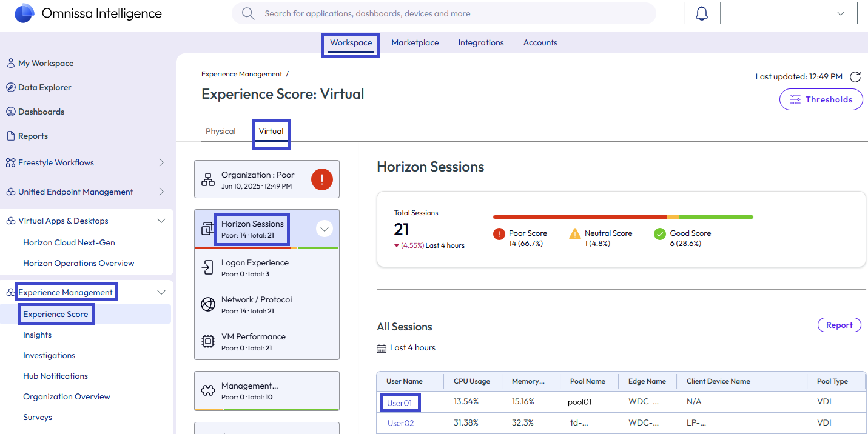
Task: Click the pool01 cell in User01 row
Action: [579, 402]
